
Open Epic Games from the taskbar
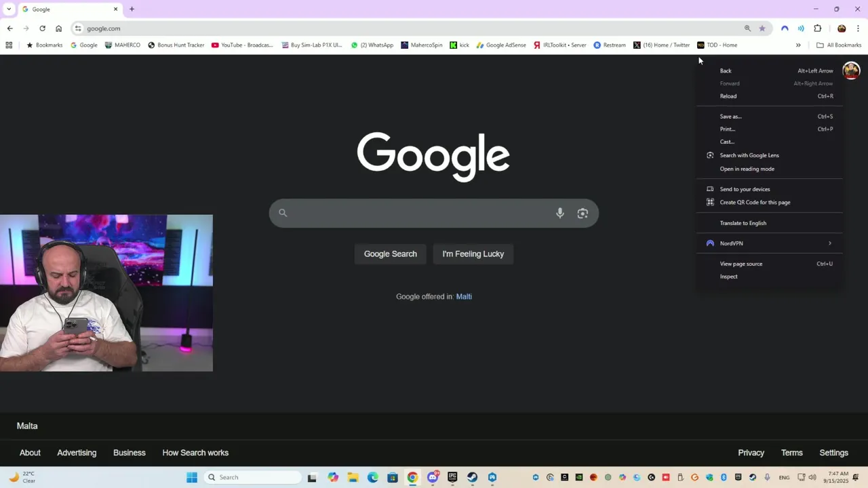[x=452, y=477]
